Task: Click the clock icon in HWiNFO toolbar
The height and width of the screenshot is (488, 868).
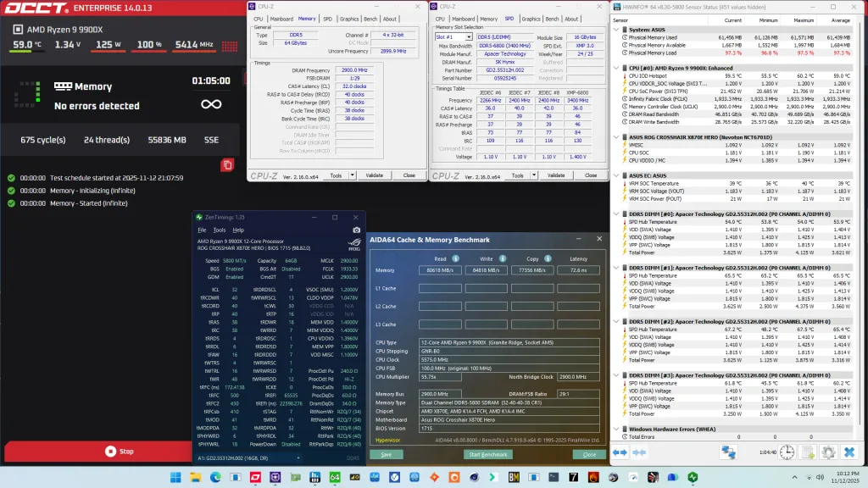Action: 786,452
